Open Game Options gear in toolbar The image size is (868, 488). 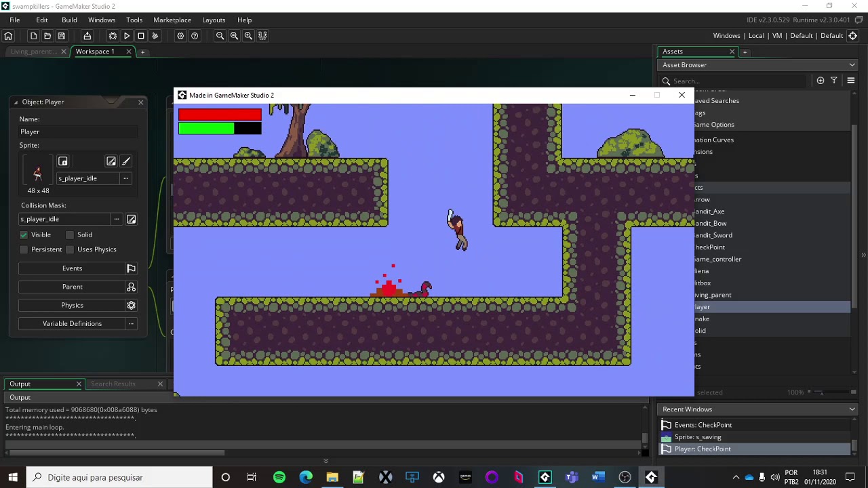click(x=180, y=35)
